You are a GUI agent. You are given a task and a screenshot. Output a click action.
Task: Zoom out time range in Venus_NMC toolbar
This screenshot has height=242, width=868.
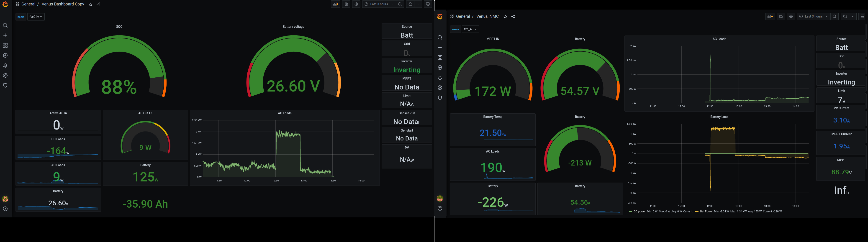tap(834, 16)
